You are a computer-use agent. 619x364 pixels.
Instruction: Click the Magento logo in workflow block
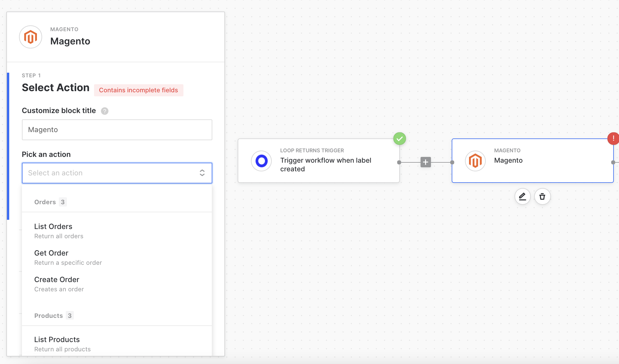tap(475, 161)
